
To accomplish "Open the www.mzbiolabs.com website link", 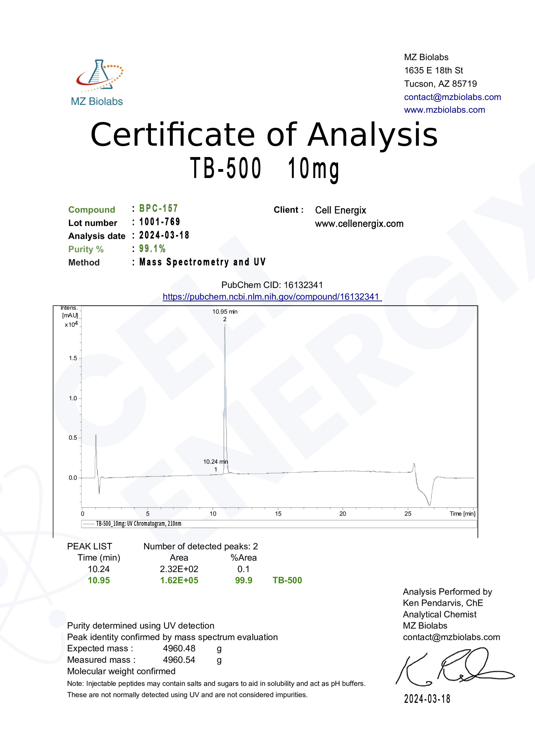I will coord(445,110).
